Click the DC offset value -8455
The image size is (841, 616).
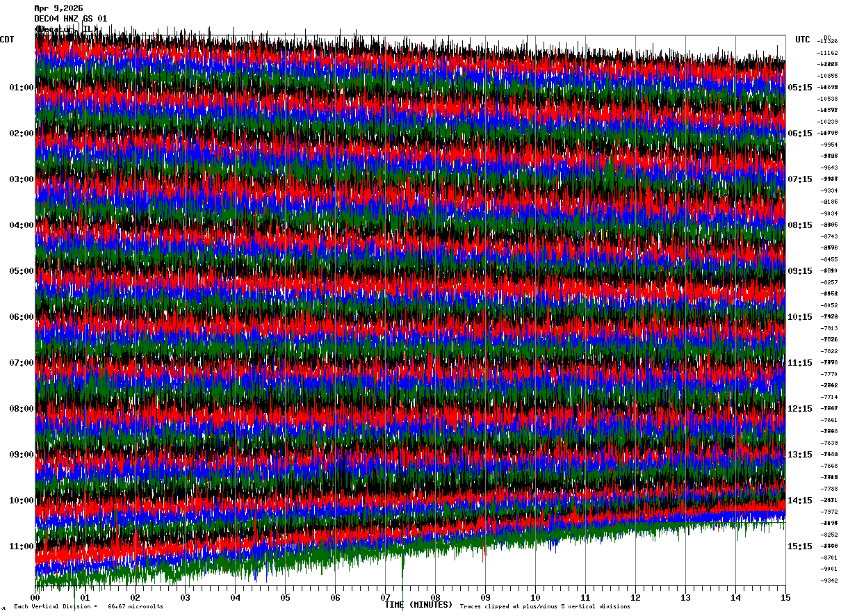[828, 259]
